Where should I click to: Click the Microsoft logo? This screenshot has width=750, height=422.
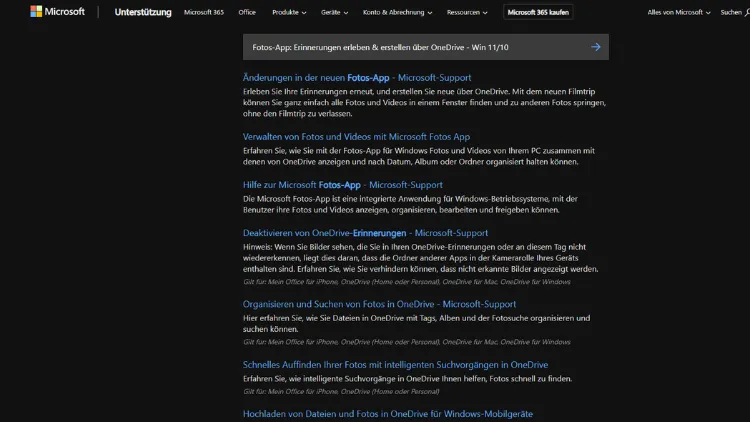coord(57,11)
